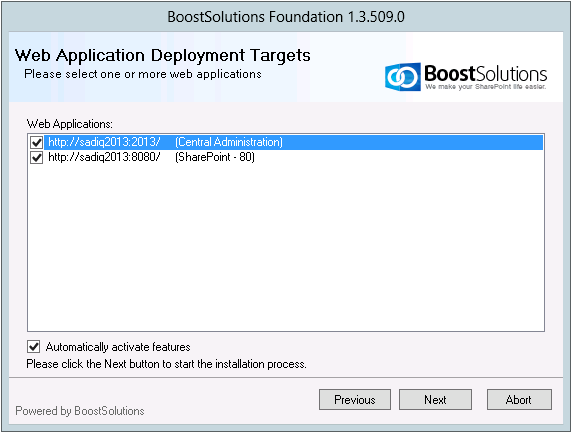Screen dimensions: 572x433
Task: Click 'Please select one or more web applications' text
Action: [143, 74]
